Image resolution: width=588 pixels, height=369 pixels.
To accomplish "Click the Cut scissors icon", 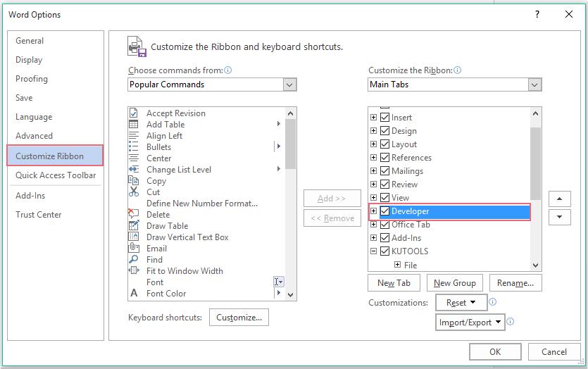I will (x=134, y=192).
